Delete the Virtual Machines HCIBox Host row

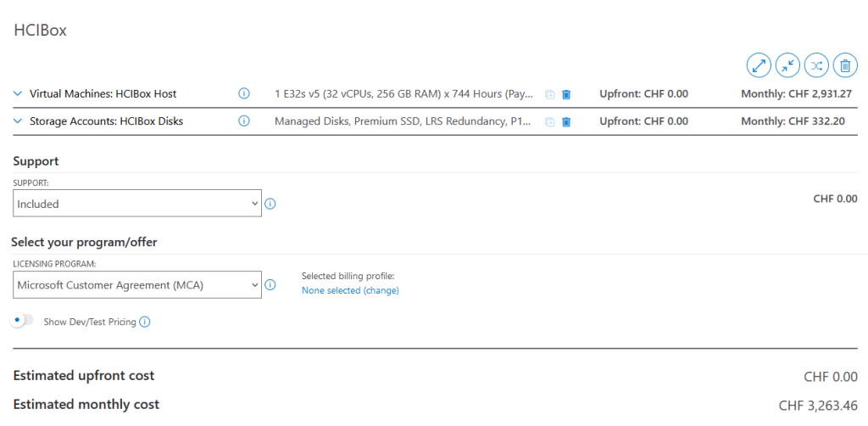click(x=565, y=94)
